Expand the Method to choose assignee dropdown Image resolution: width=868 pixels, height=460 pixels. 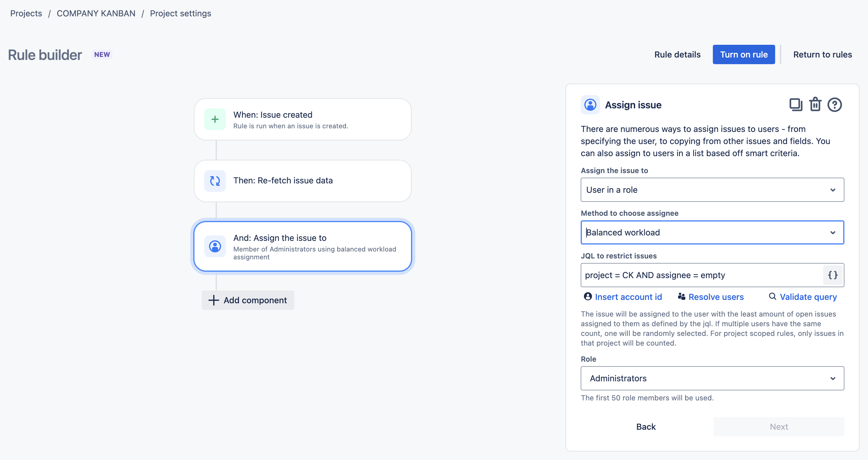click(x=712, y=233)
